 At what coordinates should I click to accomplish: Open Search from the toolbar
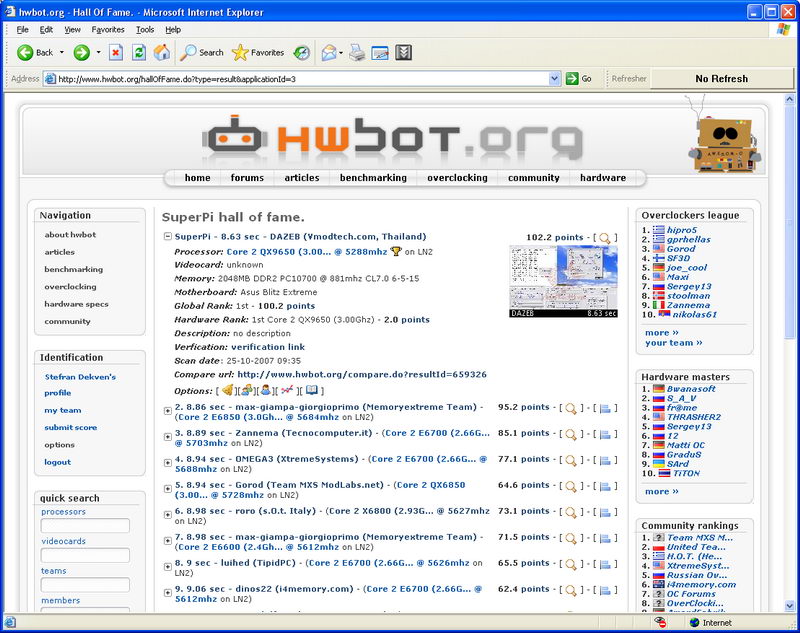(x=202, y=53)
